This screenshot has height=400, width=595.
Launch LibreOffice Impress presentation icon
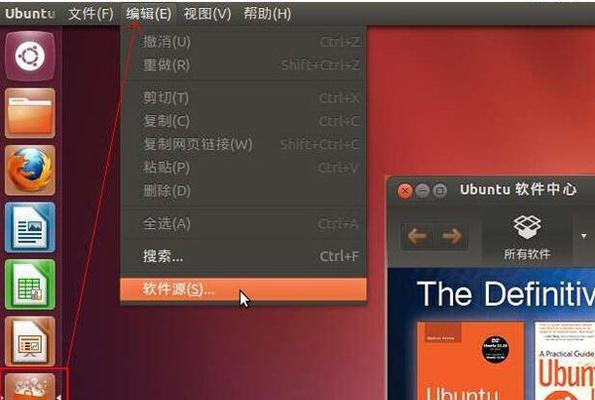[x=30, y=341]
